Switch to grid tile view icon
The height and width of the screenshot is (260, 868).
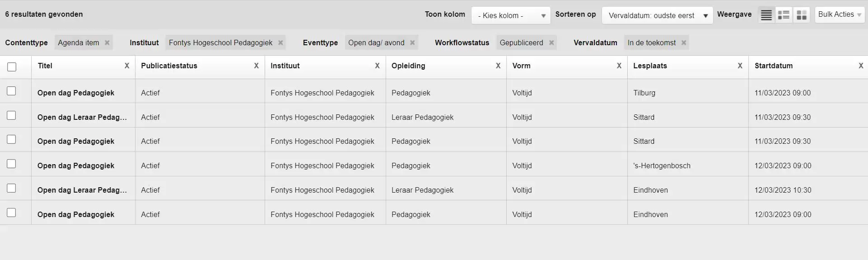click(802, 15)
